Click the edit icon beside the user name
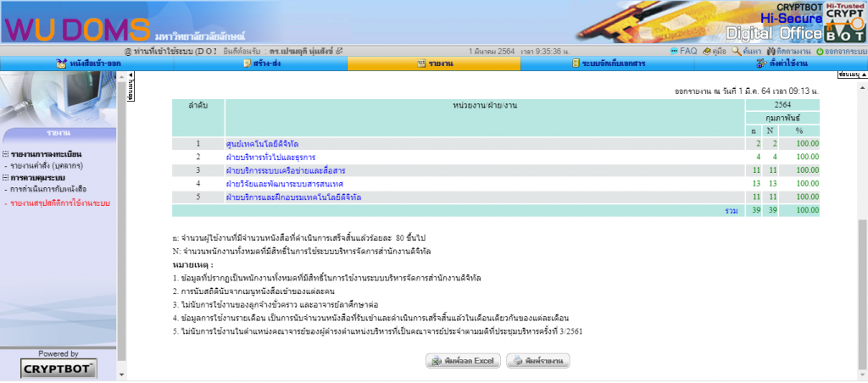Viewport: 868px width, 383px height. click(x=339, y=51)
